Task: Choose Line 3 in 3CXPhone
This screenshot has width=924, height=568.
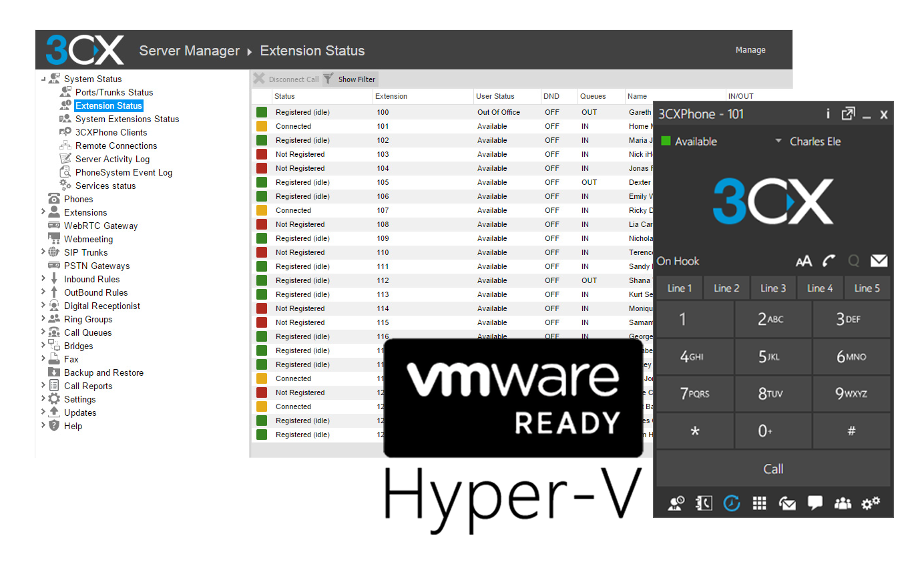Action: point(773,288)
